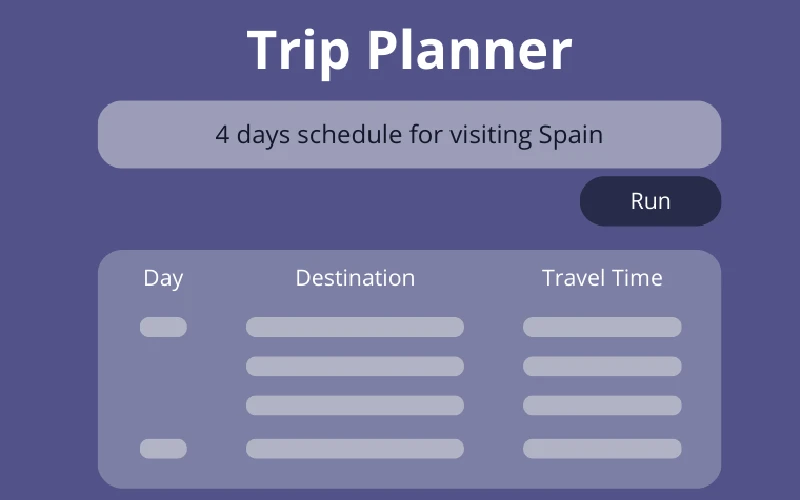Click the second Travel Time placeholder bar
The image size is (800, 500).
[602, 366]
